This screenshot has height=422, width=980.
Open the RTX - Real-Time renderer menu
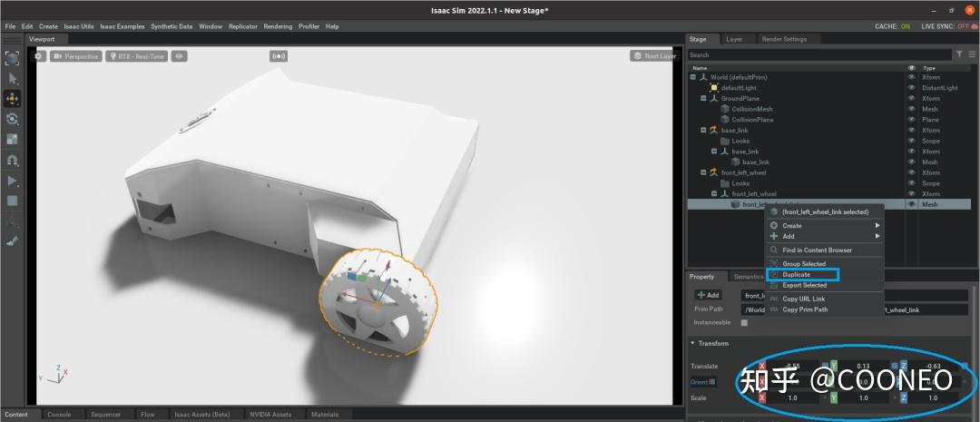coord(137,56)
